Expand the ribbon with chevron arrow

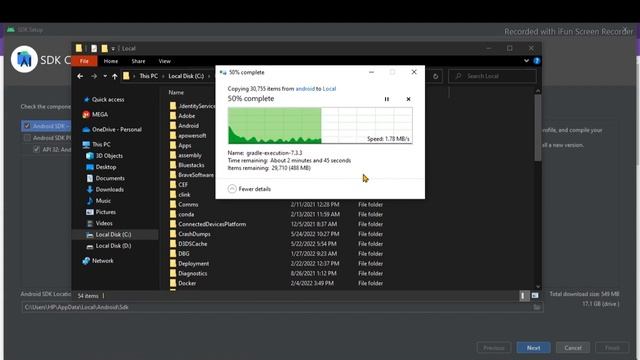point(526,61)
